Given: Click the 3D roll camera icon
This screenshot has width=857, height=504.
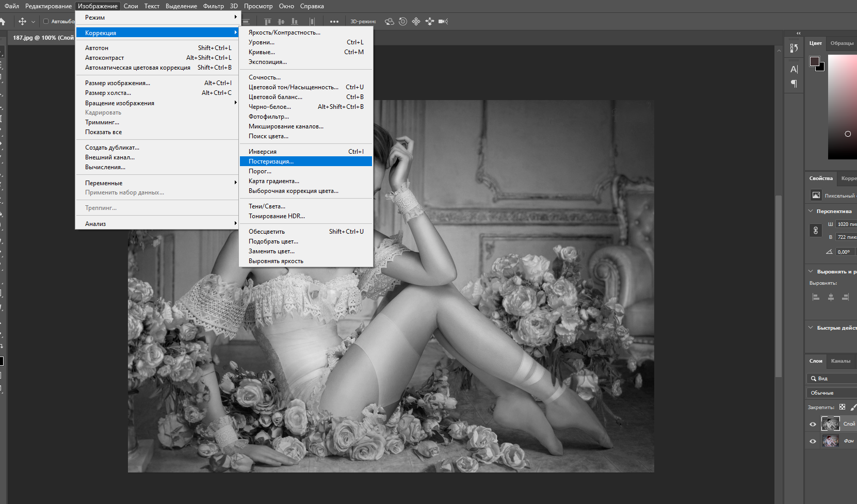Looking at the screenshot, I should pos(403,22).
